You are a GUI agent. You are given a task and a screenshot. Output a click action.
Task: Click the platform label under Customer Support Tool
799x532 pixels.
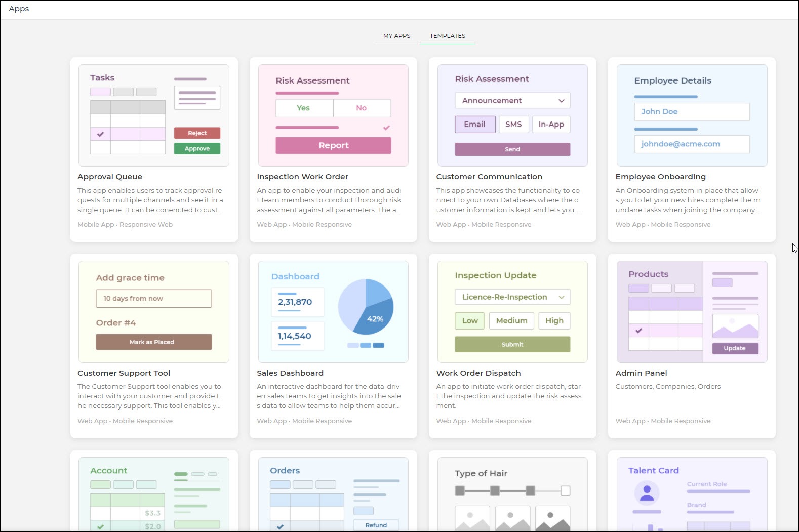point(125,421)
